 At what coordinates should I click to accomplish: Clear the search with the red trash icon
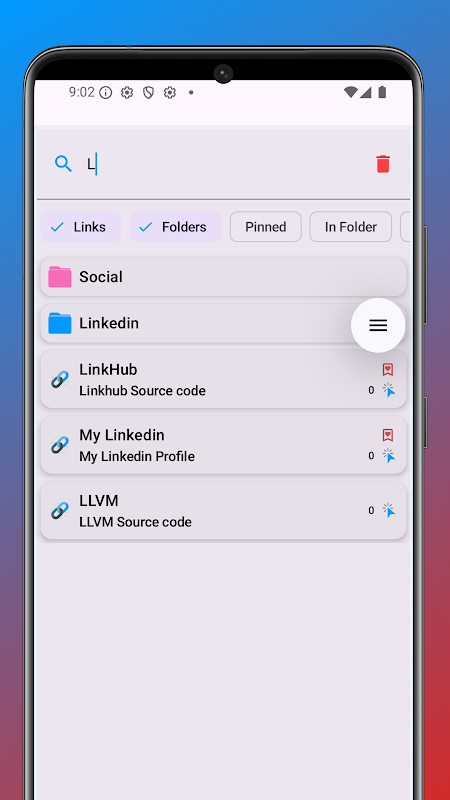pos(383,164)
